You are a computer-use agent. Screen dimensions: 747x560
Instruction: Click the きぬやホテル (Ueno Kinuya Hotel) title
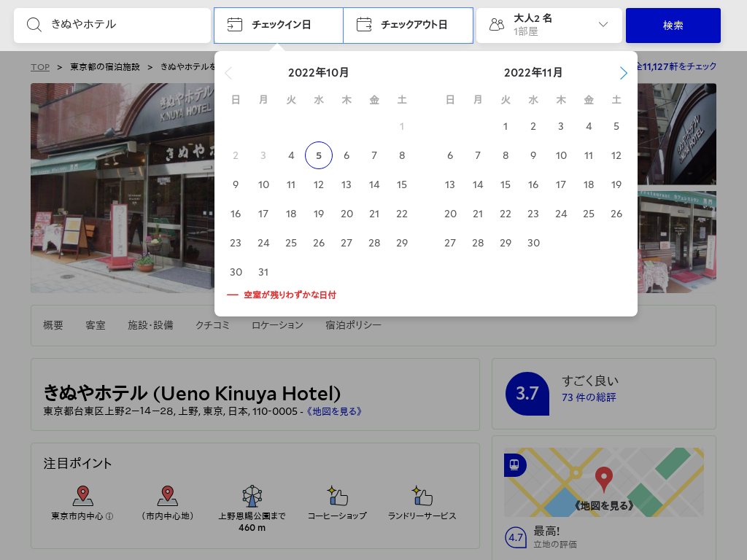[x=192, y=393]
